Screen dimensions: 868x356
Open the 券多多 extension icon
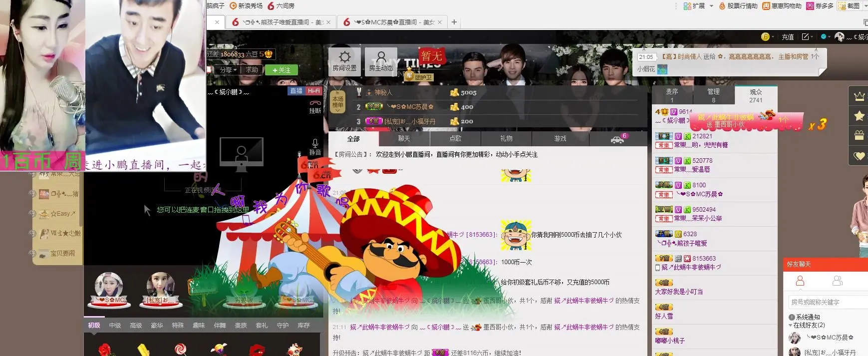(x=820, y=6)
